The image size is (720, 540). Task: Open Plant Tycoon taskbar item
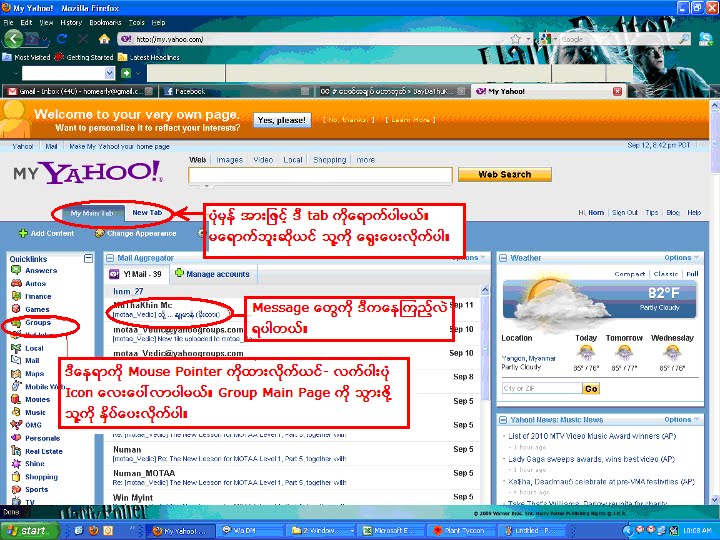[460, 530]
